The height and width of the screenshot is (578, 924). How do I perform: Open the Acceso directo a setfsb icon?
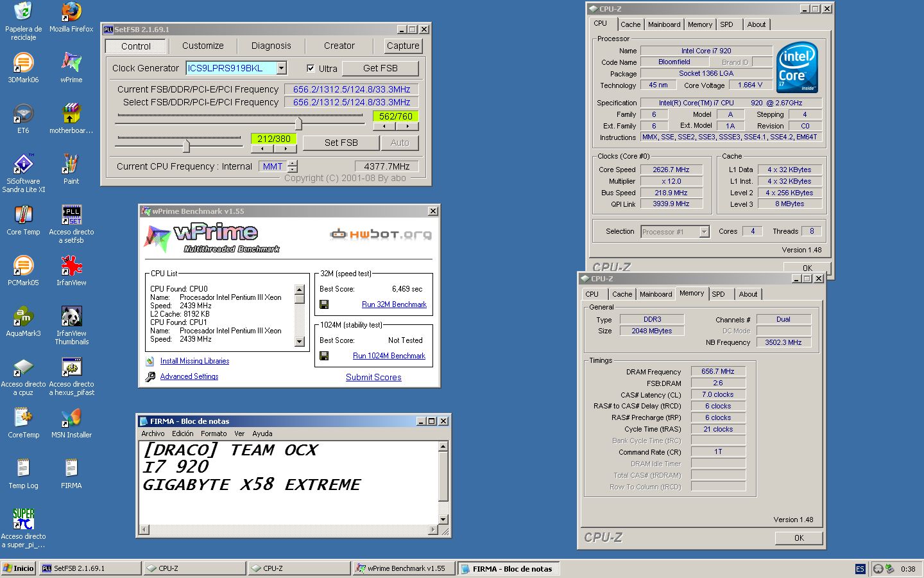71,215
